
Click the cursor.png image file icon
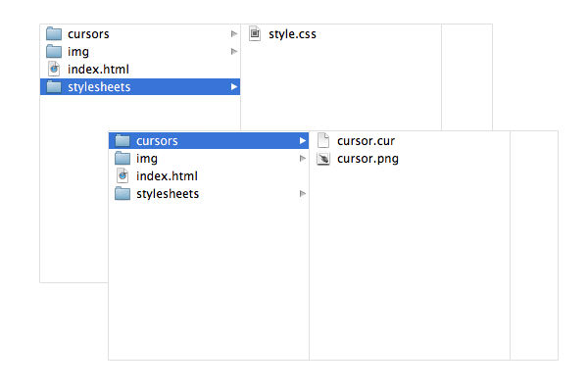[323, 159]
